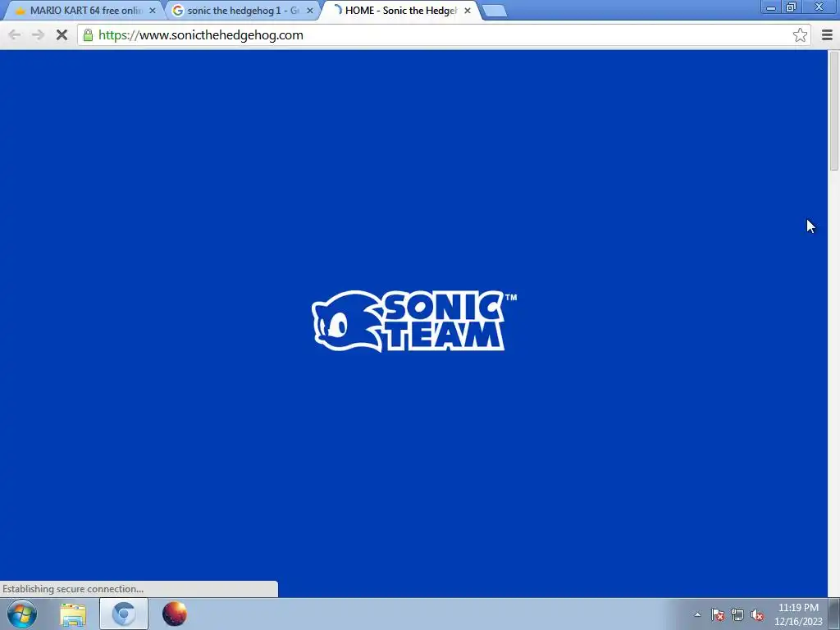Switch to the sonic the hedgehog 1 Google tab
This screenshot has height=630, width=840.
pos(242,10)
